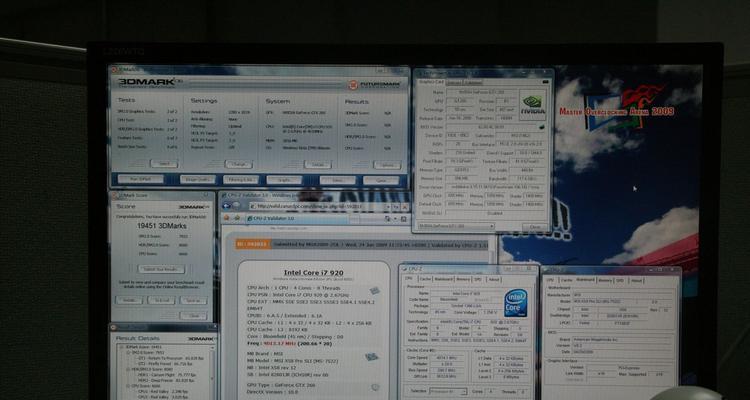
Task: Click the GPU Name field in GPU-Z
Action: pos(482,92)
